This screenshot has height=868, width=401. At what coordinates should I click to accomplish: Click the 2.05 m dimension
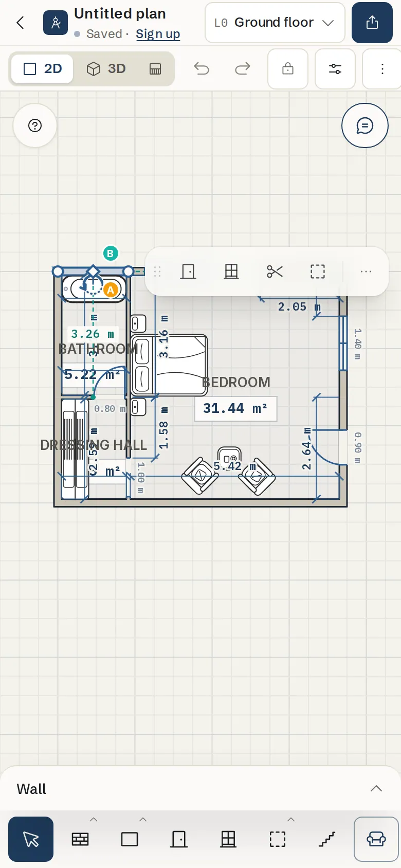pyautogui.click(x=299, y=307)
